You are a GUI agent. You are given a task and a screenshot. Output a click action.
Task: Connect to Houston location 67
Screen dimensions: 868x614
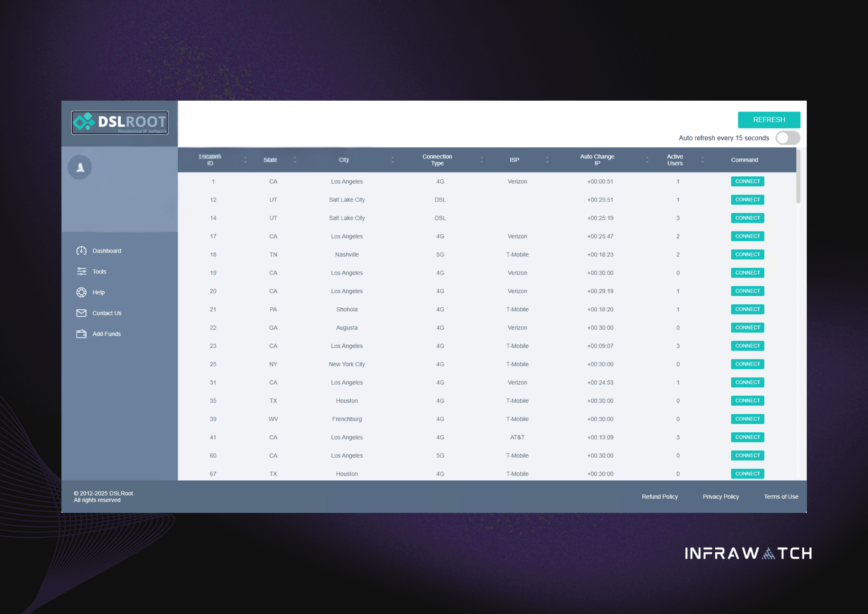747,473
